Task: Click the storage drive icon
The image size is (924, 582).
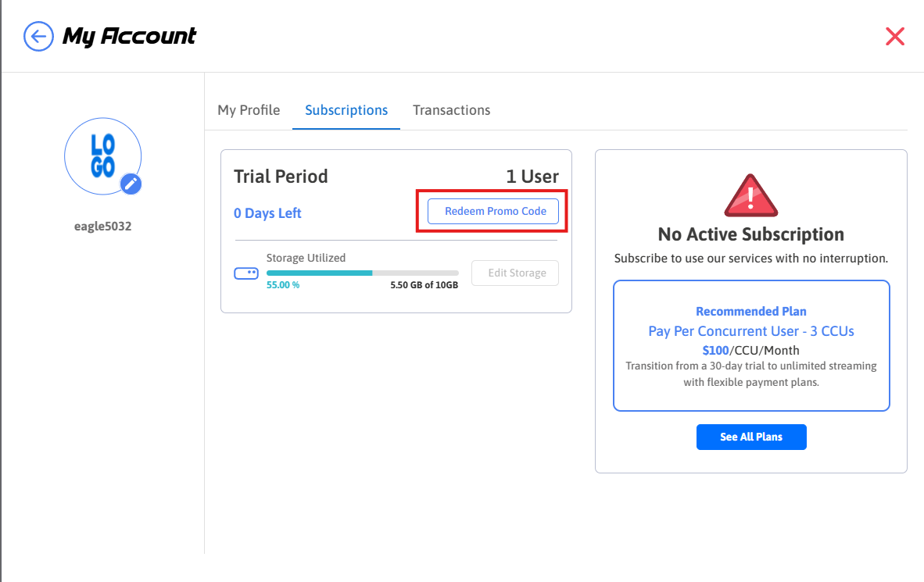Action: tap(246, 273)
